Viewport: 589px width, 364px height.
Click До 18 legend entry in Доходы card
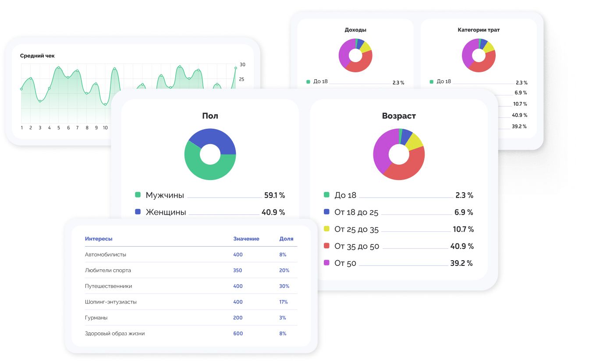coord(320,81)
